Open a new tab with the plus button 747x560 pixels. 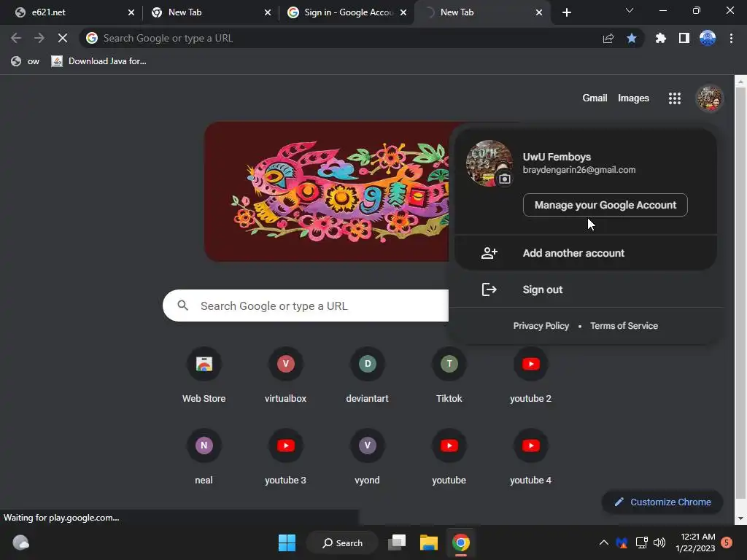[566, 12]
